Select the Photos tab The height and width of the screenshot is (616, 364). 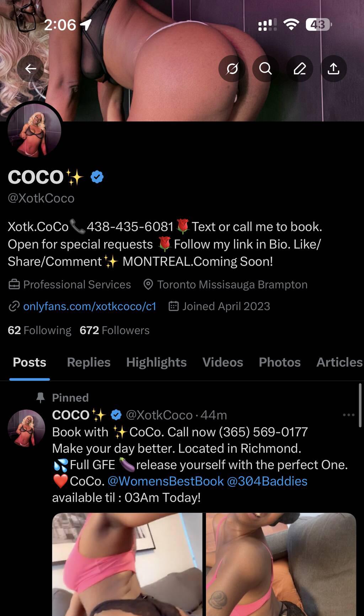[280, 362]
